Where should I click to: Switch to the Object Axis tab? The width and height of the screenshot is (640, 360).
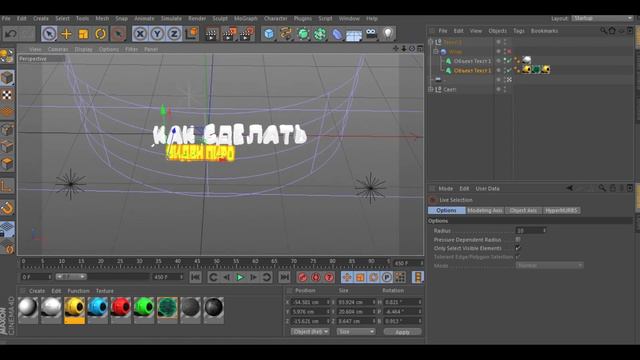[523, 211]
